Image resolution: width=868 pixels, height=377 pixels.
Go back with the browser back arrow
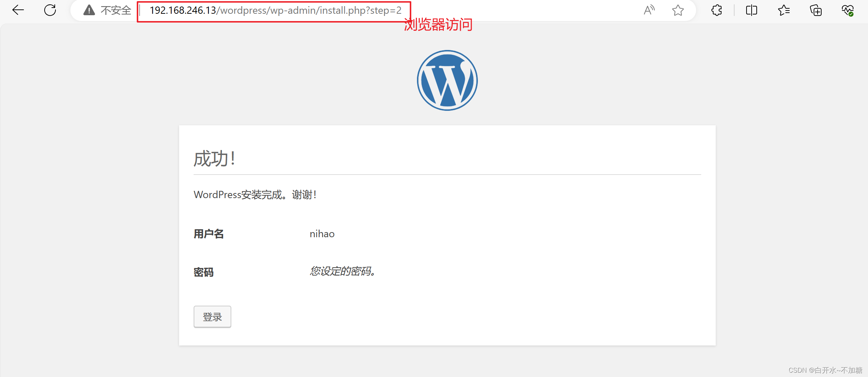(x=18, y=10)
